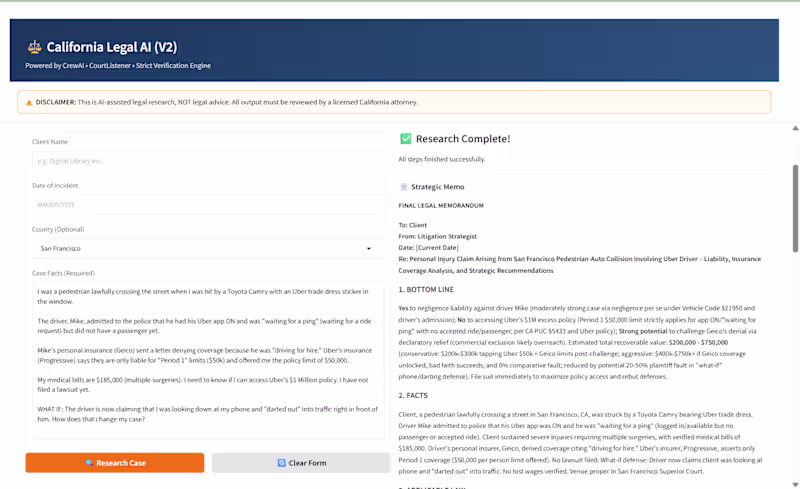Focus the Client Name input field

point(208,161)
